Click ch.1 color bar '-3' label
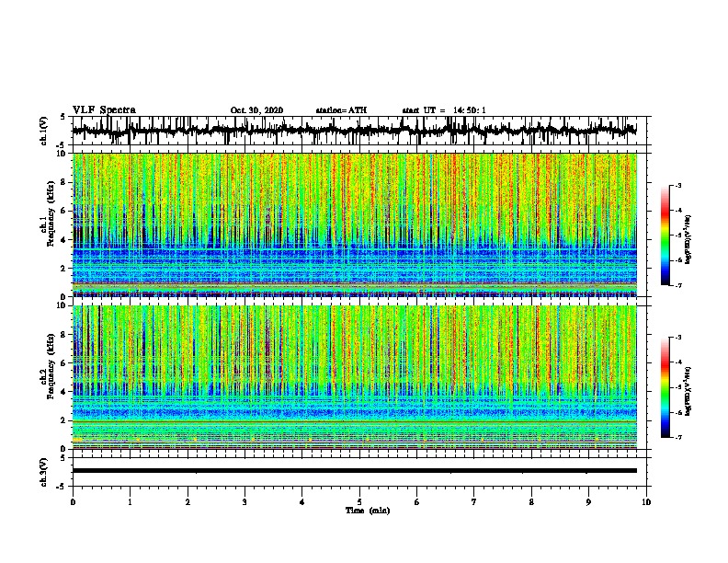 click(x=678, y=186)
